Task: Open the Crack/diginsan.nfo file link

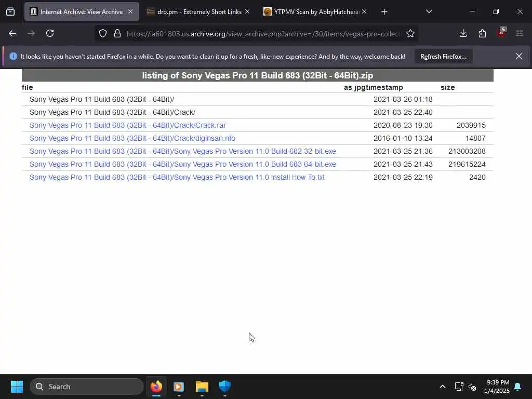Action: click(x=132, y=138)
